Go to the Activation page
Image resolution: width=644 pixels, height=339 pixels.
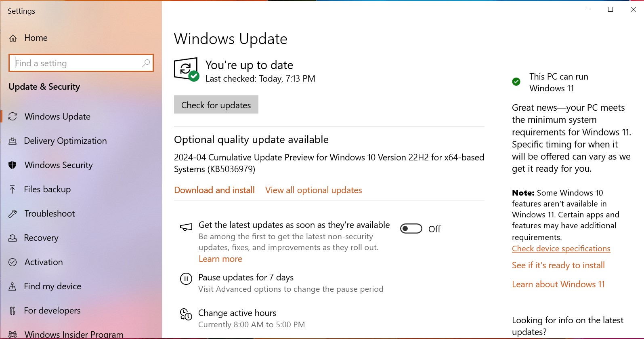click(43, 262)
